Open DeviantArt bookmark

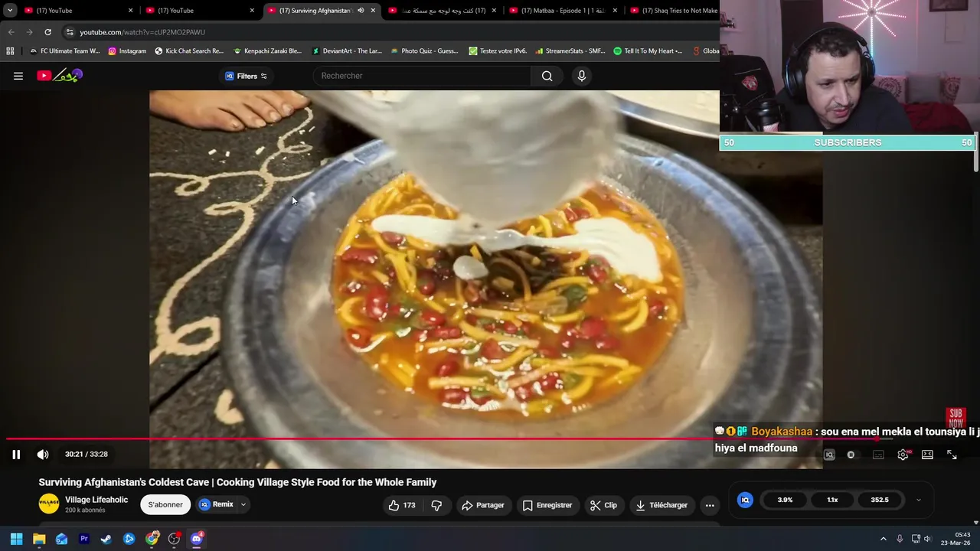click(x=347, y=51)
